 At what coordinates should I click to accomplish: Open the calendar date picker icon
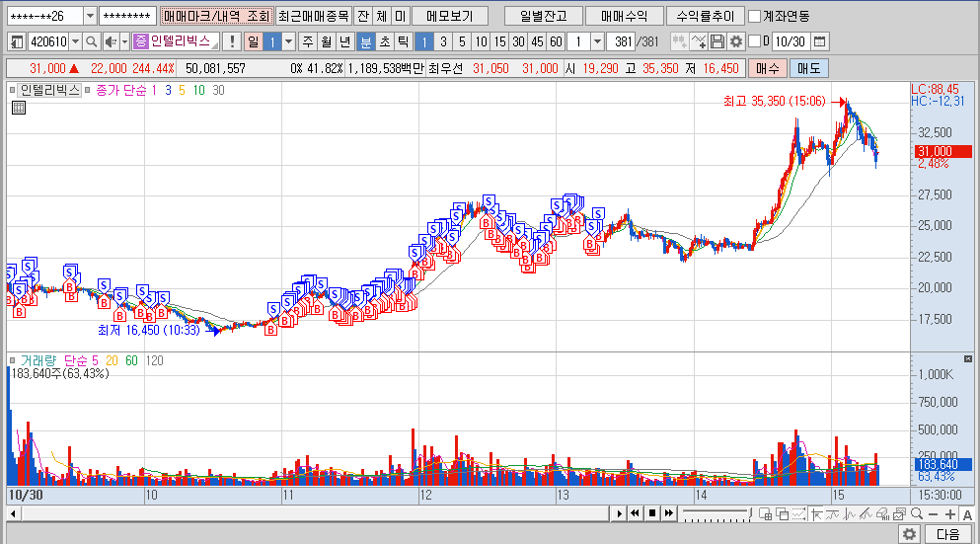819,41
